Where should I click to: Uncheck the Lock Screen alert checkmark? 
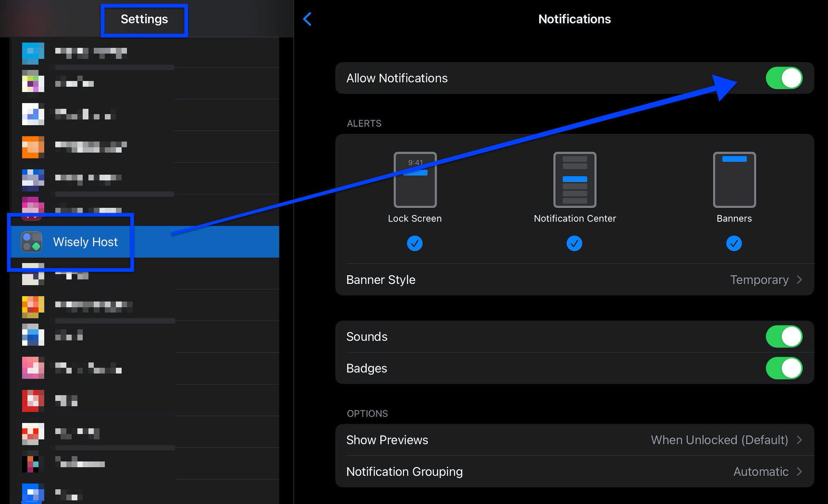[x=415, y=243]
